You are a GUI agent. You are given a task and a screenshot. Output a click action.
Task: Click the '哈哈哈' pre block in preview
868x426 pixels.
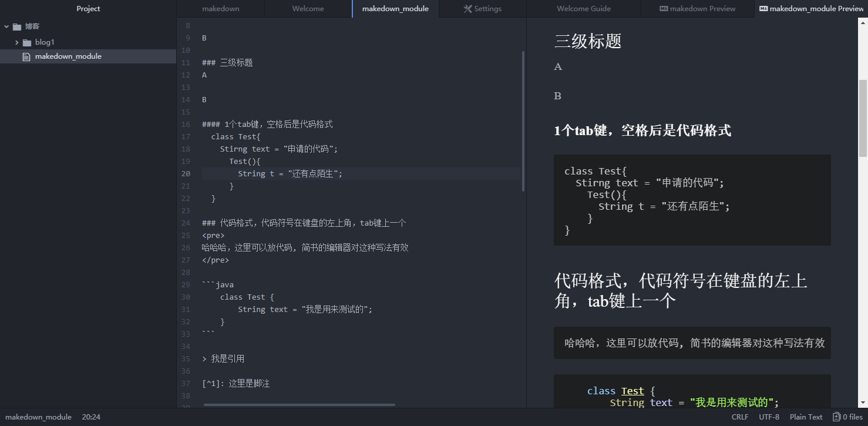click(692, 343)
